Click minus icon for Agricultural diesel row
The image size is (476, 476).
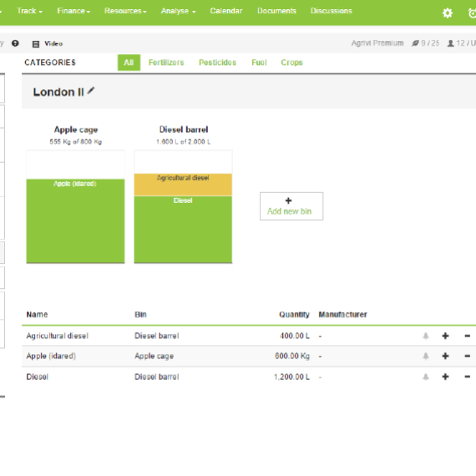coord(467,336)
